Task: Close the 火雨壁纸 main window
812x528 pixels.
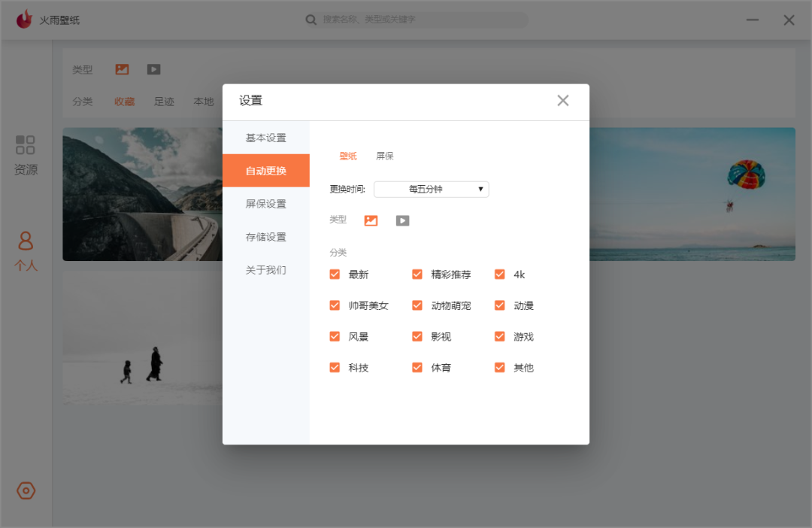Action: [789, 20]
